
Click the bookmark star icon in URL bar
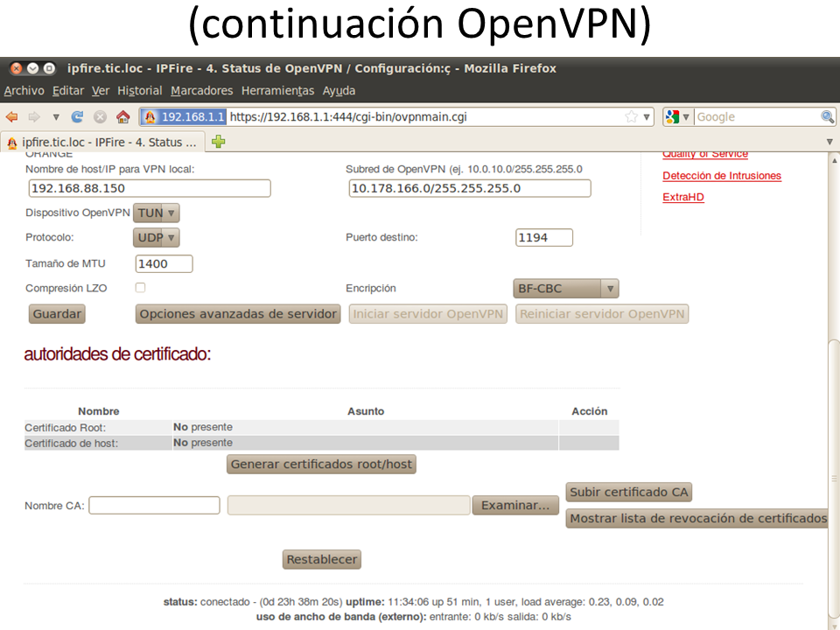[x=631, y=117]
